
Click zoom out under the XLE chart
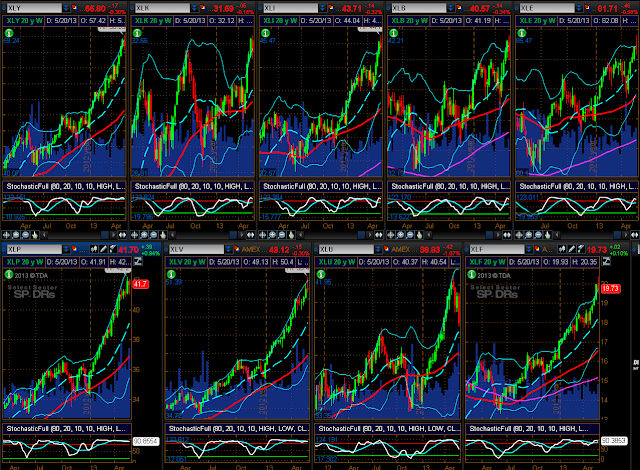(538, 235)
